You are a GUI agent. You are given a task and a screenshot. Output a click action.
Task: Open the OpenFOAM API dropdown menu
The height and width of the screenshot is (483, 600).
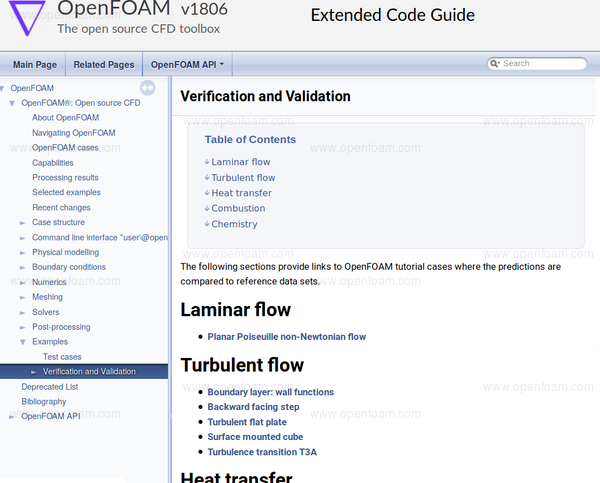tap(187, 65)
